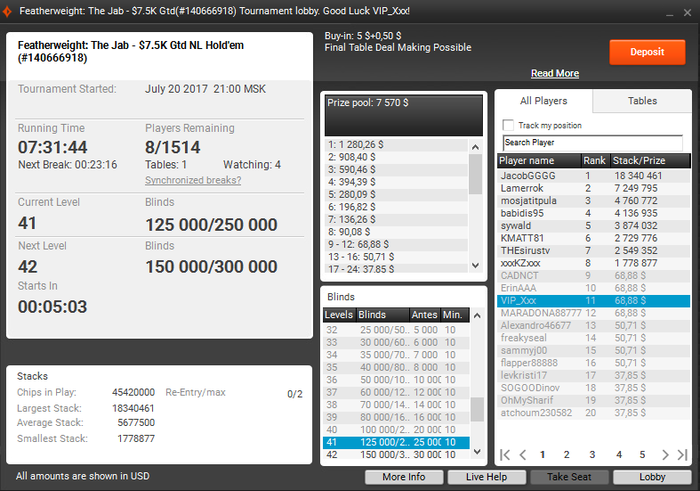Select level 36 blinds row
This screenshot has width=700, height=491.
[x=396, y=380]
